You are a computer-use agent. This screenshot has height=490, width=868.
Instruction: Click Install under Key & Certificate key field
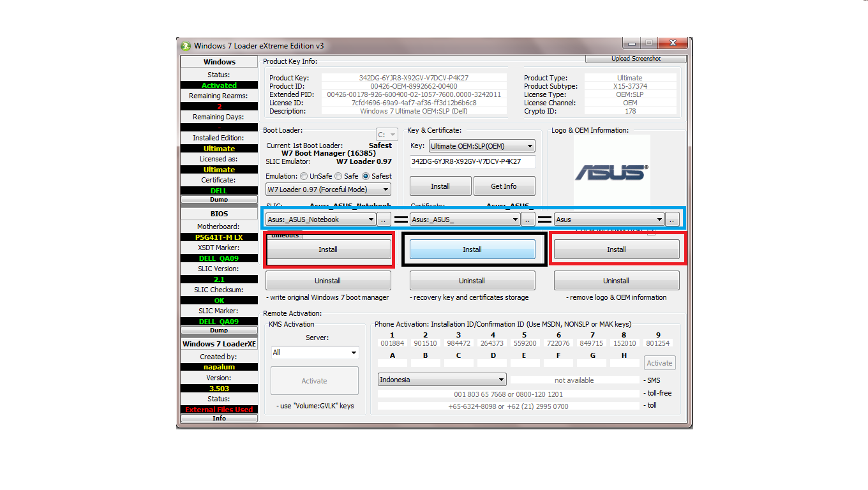pos(440,186)
